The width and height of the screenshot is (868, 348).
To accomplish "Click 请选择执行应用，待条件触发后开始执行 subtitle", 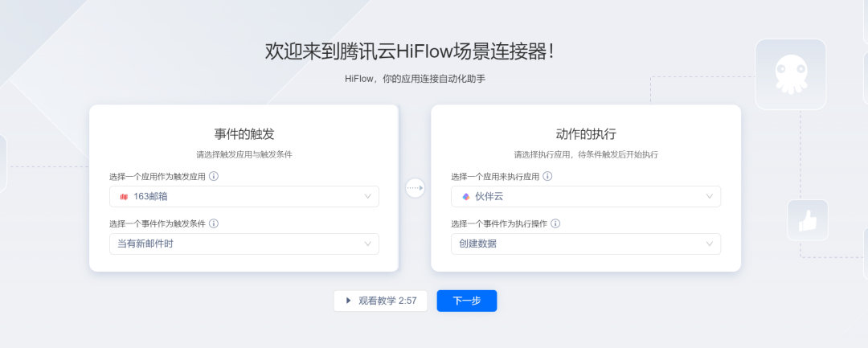I will 586,155.
